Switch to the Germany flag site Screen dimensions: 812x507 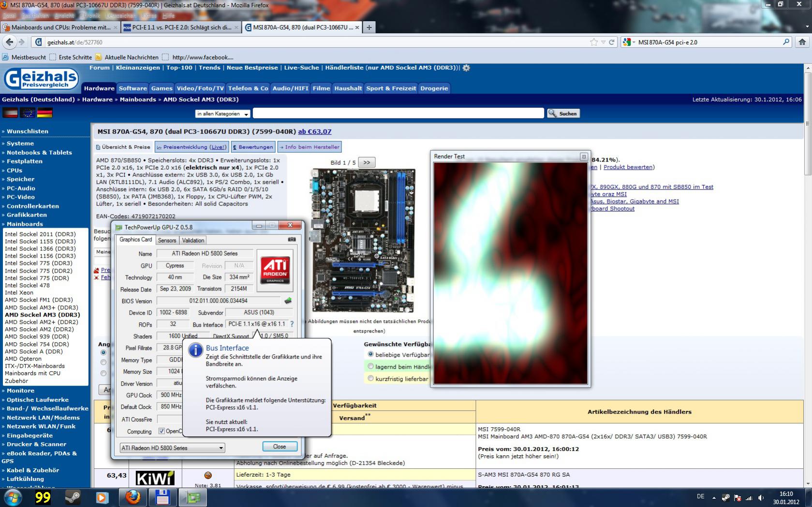45,113
